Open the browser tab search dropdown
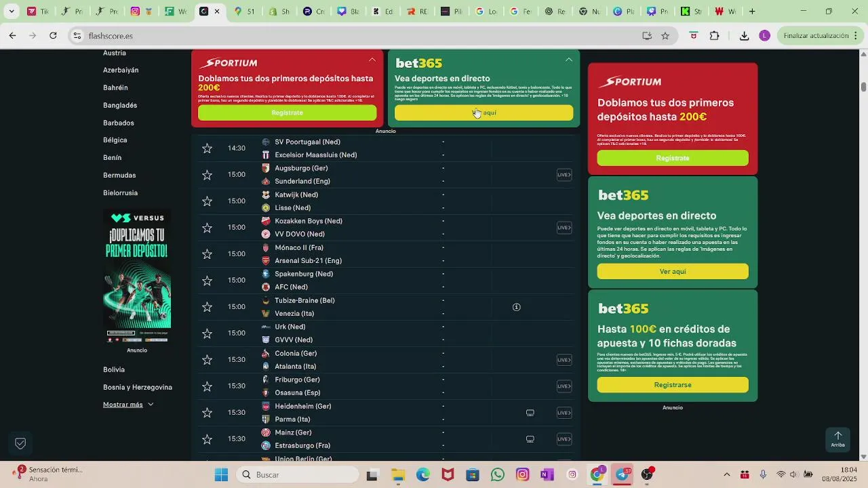 pos(11,12)
